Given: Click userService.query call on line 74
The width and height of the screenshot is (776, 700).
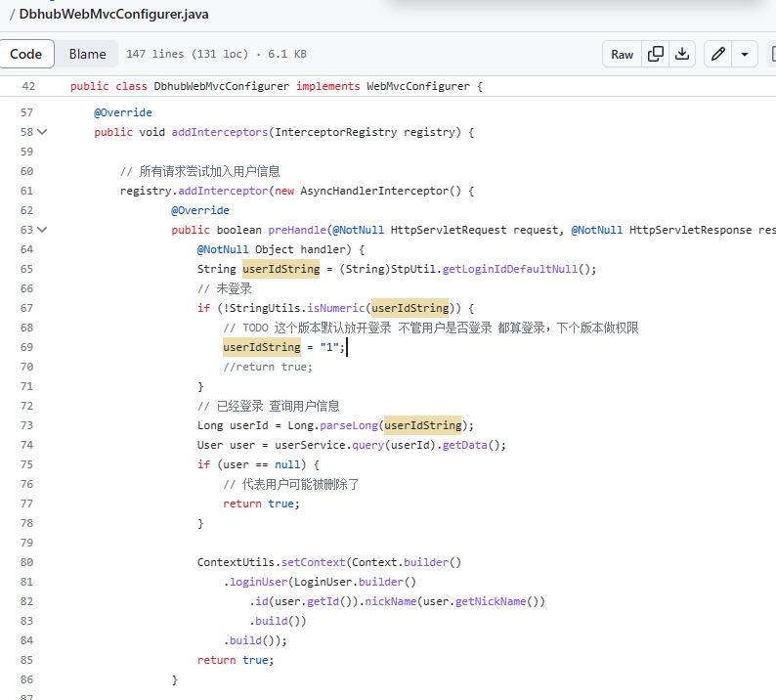Looking at the screenshot, I should pos(329,445).
